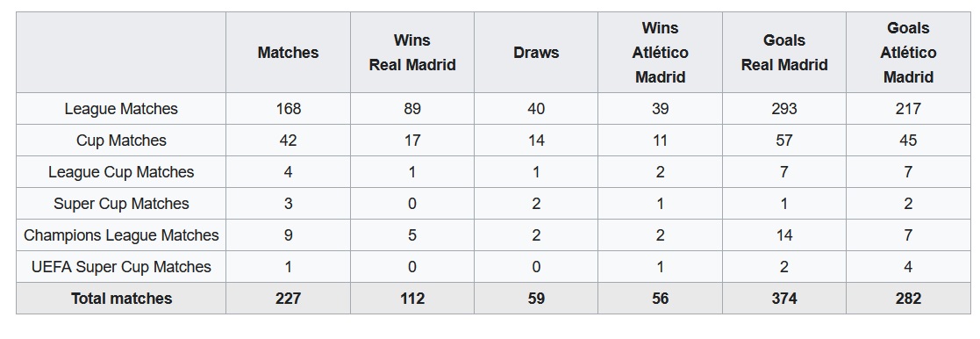980x339 pixels.
Task: Select the Wins Real Madrid header
Action: (x=411, y=53)
